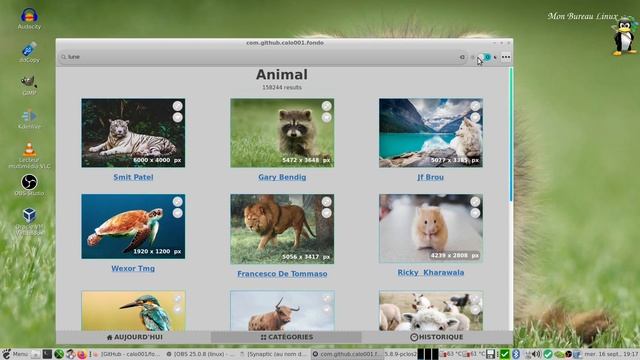
Task: Open the Oracle VM VirtualBox desktop icon
Action: (x=29, y=222)
